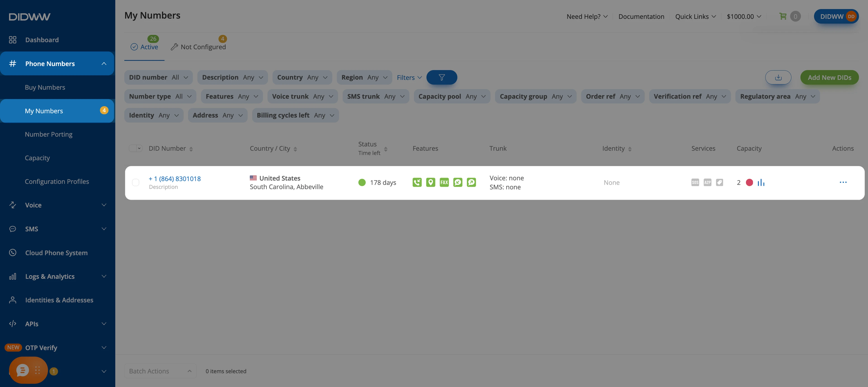Click the funnel filter apply button
This screenshot has width=868, height=387.
click(441, 78)
